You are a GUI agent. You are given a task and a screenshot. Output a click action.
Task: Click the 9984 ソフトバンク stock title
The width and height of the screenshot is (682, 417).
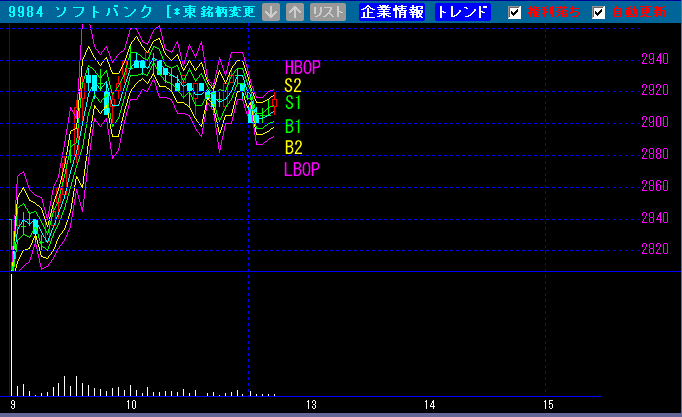80,12
